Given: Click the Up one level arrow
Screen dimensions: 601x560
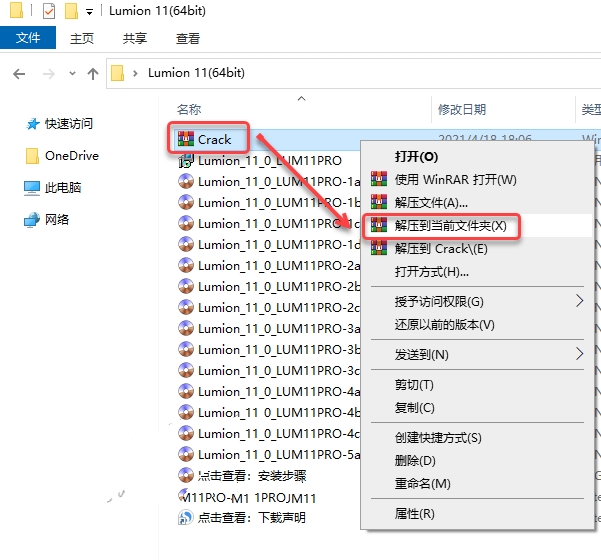Looking at the screenshot, I should [x=93, y=74].
